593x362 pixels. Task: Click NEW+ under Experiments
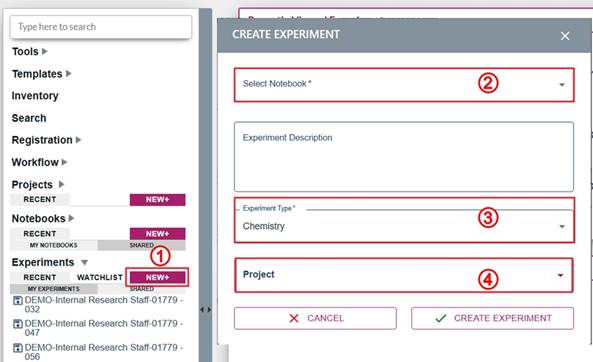point(157,277)
